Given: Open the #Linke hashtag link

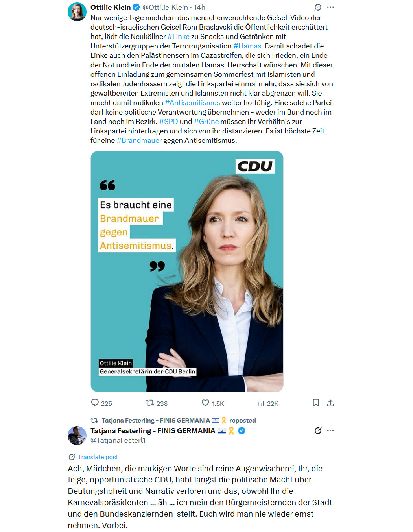Looking at the screenshot, I should [x=179, y=36].
